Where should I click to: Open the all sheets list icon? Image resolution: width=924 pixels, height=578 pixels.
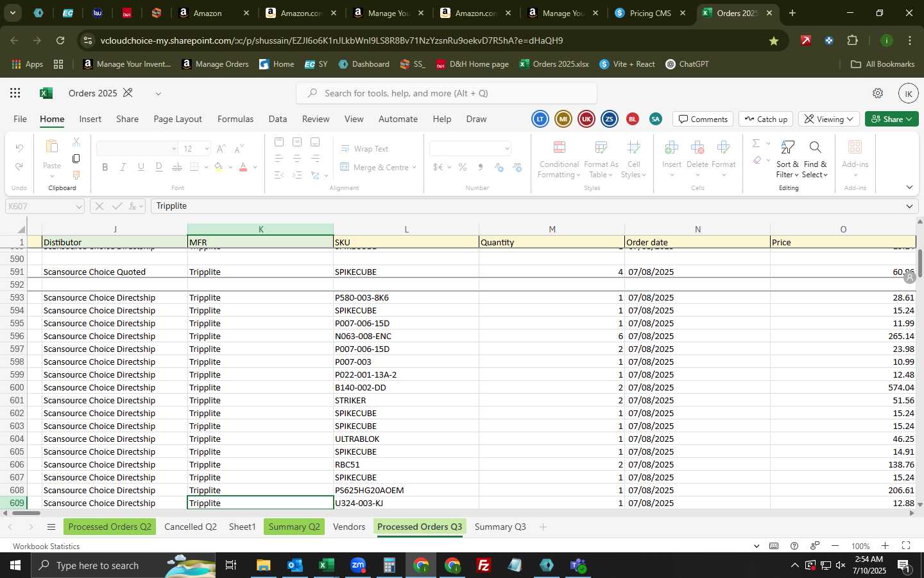coord(51,527)
